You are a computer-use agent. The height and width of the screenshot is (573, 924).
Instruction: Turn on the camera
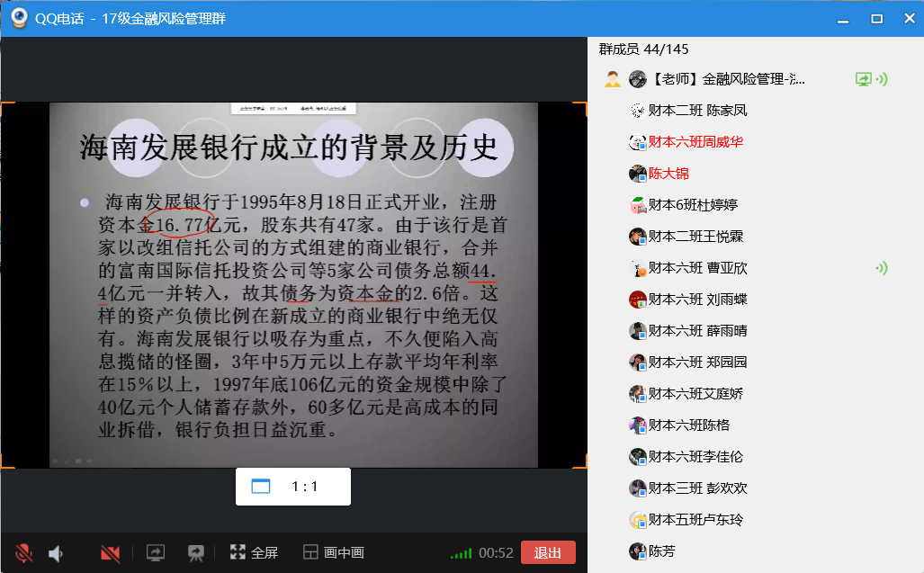111,553
